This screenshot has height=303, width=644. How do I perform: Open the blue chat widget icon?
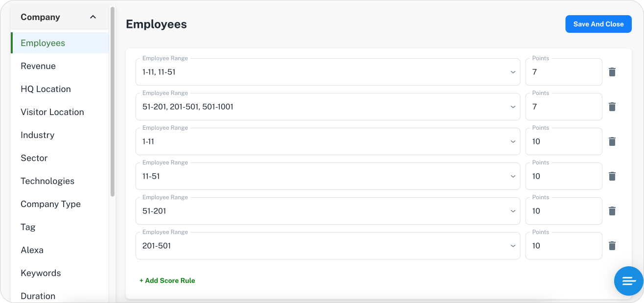[x=628, y=281]
